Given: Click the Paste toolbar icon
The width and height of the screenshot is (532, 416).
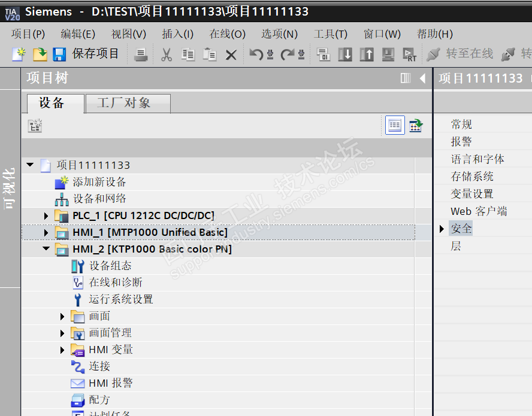Looking at the screenshot, I should 209,54.
